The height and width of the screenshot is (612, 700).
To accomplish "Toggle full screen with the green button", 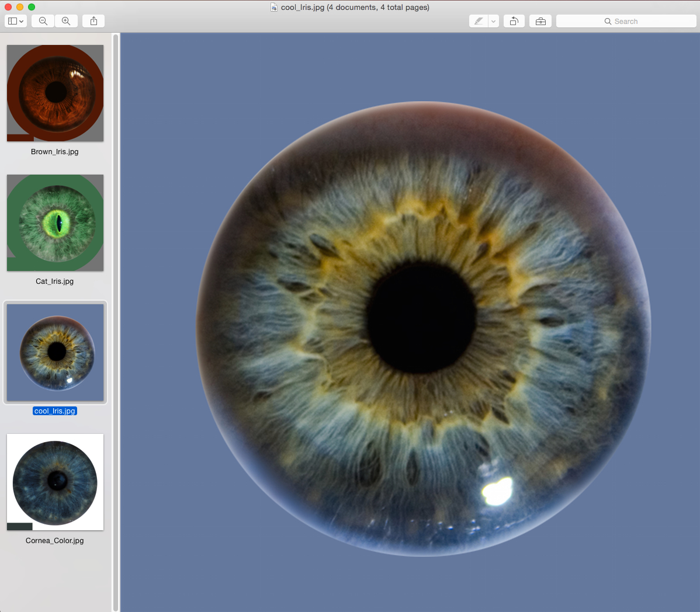I will click(32, 7).
